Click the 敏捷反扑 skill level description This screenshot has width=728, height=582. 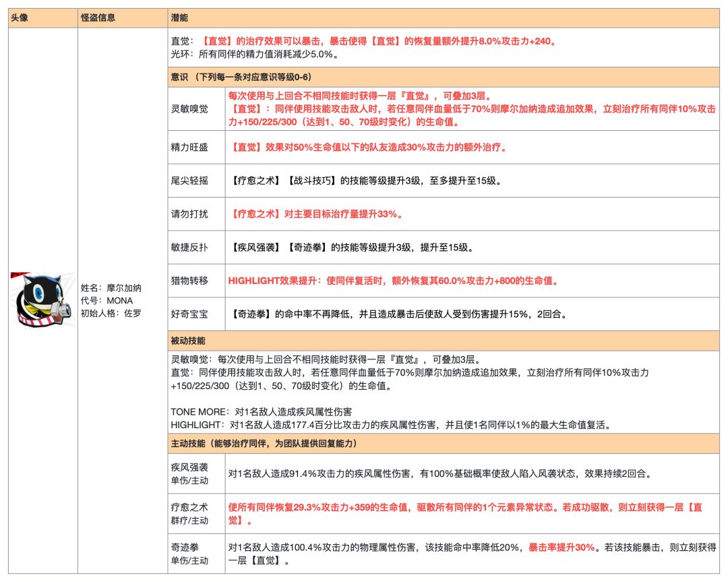pos(352,248)
